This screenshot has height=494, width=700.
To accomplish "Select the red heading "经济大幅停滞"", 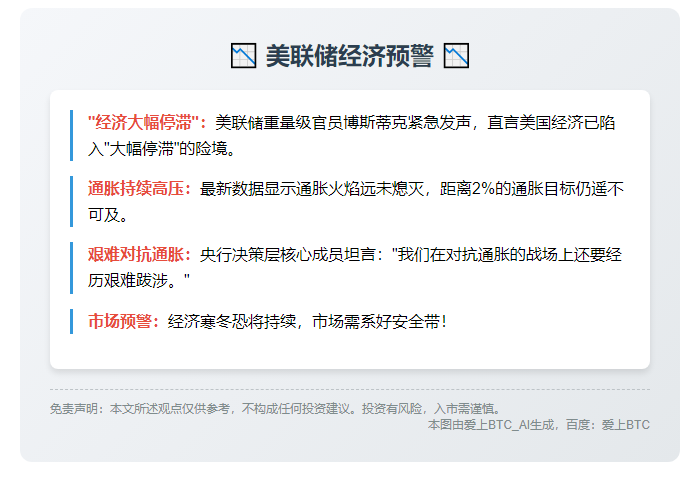I will click(143, 122).
